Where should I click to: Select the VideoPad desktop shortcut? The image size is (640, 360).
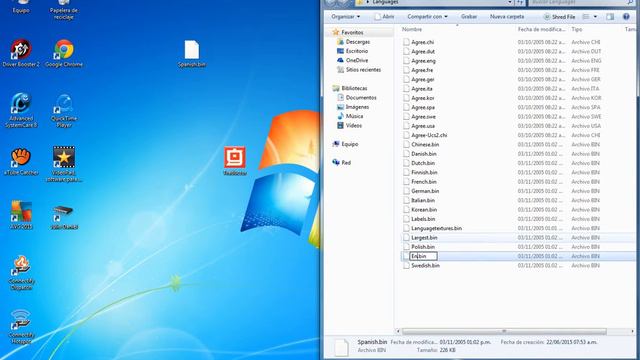click(64, 164)
